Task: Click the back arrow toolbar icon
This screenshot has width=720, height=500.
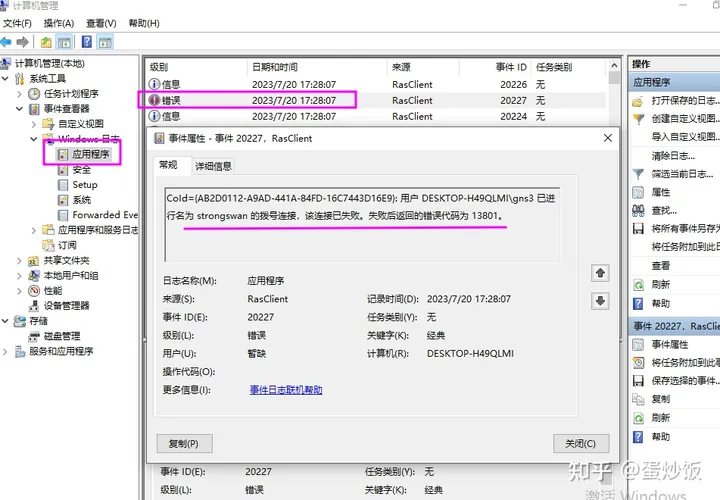Action: pyautogui.click(x=6, y=42)
